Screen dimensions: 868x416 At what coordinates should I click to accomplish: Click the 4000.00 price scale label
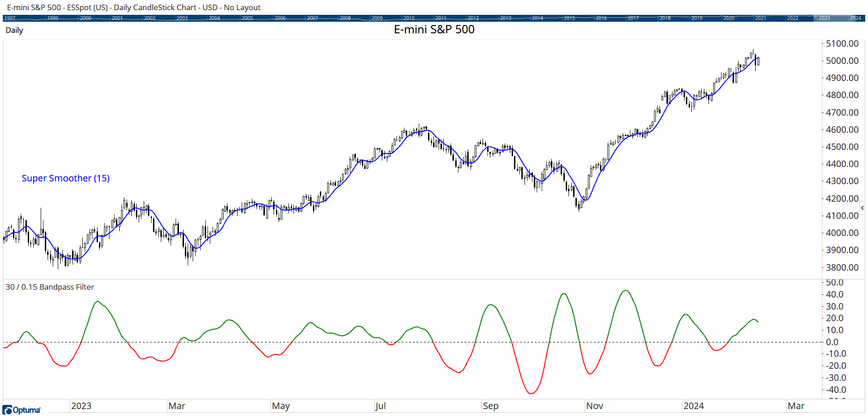842,233
